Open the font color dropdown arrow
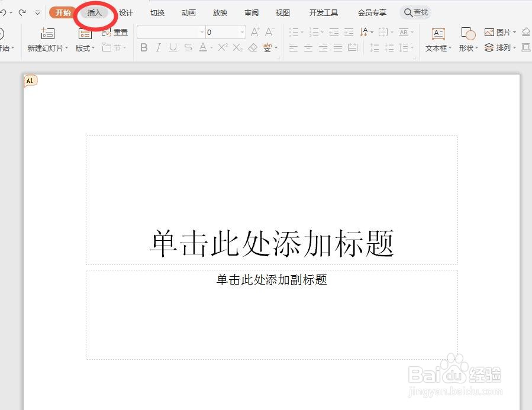 [x=211, y=49]
